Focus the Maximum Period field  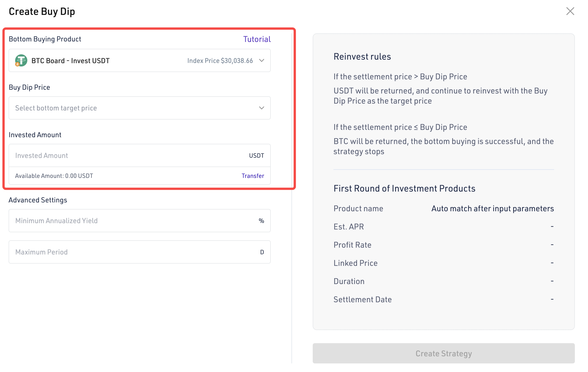pyautogui.click(x=140, y=252)
